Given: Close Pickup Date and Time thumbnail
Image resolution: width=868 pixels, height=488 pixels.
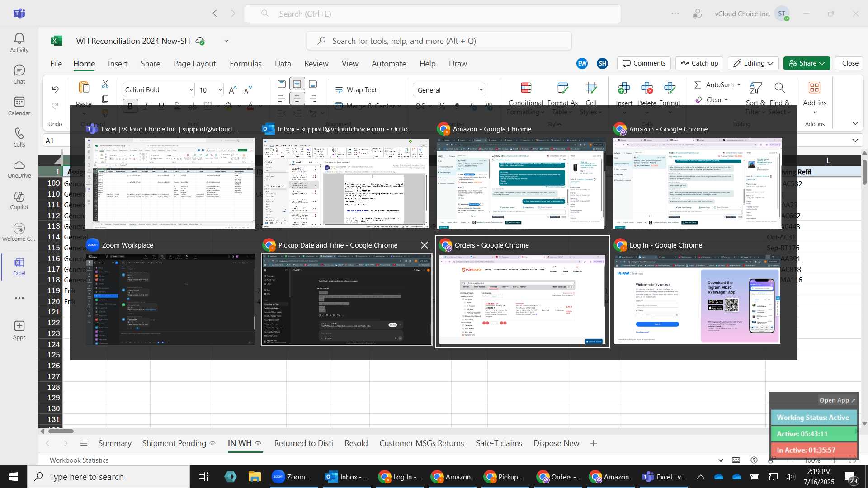Looking at the screenshot, I should click(424, 245).
